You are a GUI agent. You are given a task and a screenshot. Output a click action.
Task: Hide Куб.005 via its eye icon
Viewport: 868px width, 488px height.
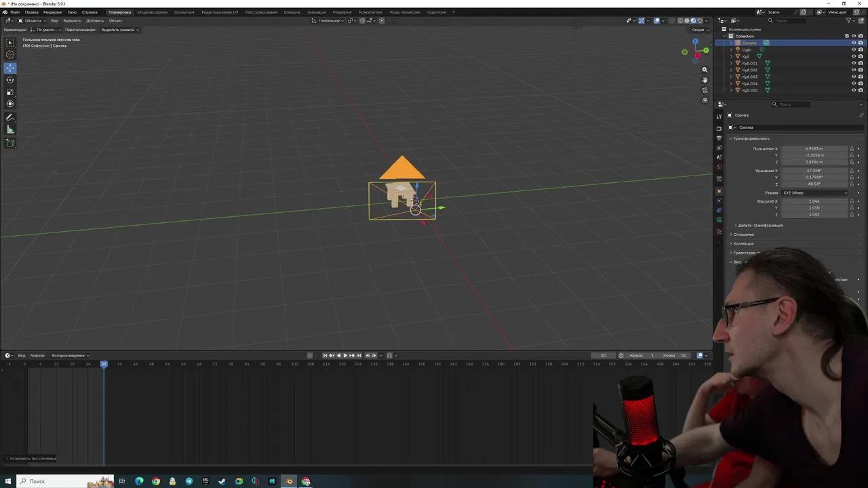[x=854, y=90]
